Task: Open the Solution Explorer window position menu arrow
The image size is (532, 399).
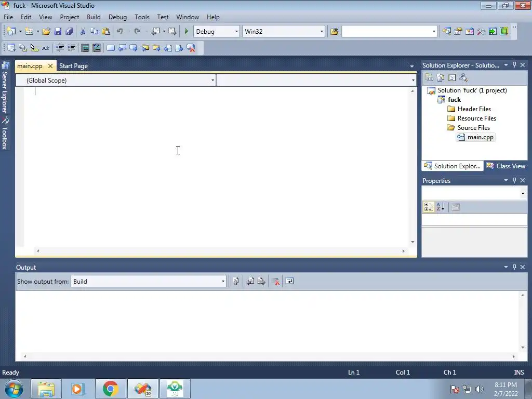Action: (506, 65)
